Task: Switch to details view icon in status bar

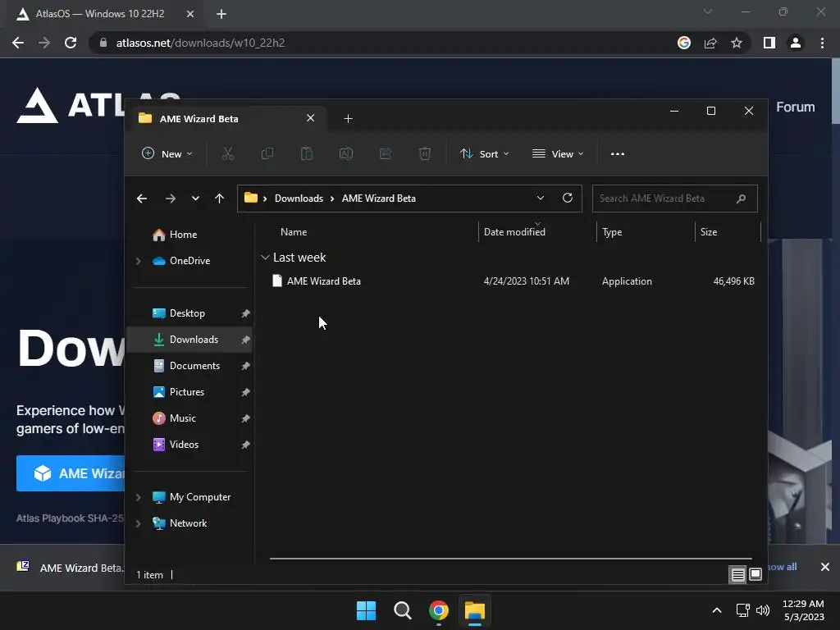Action: click(x=737, y=575)
